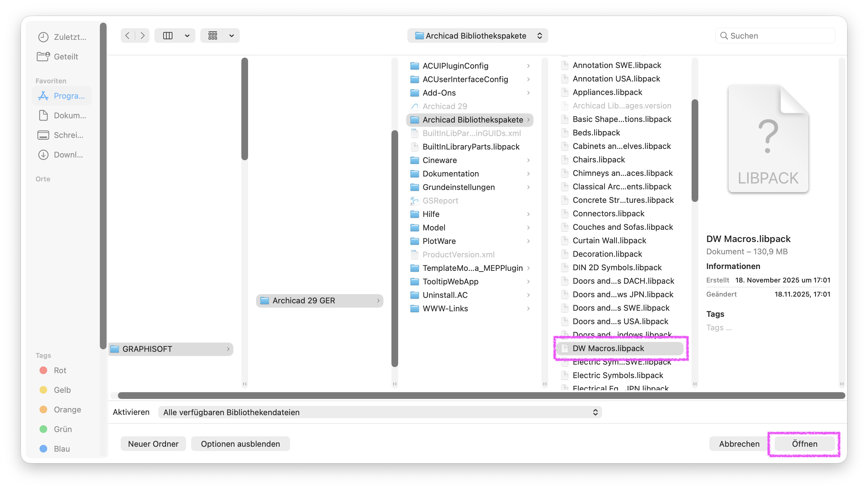
Task: Open the grouping options dropdown arrow
Action: (232, 36)
